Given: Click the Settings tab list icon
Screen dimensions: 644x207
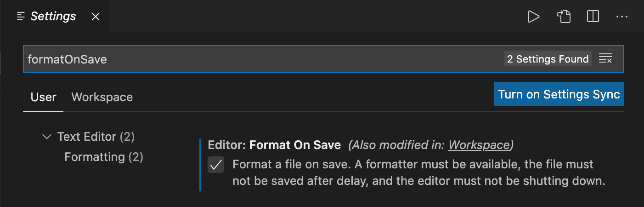Looking at the screenshot, I should [x=20, y=17].
